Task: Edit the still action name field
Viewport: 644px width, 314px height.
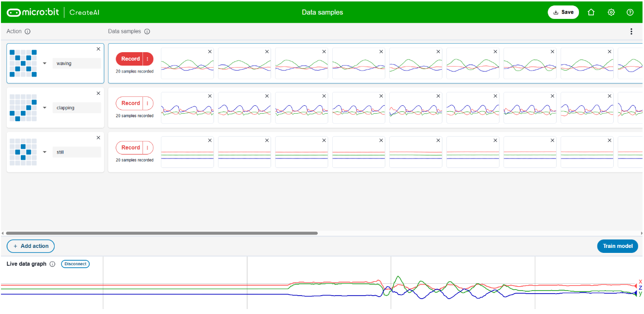Action: (x=76, y=152)
